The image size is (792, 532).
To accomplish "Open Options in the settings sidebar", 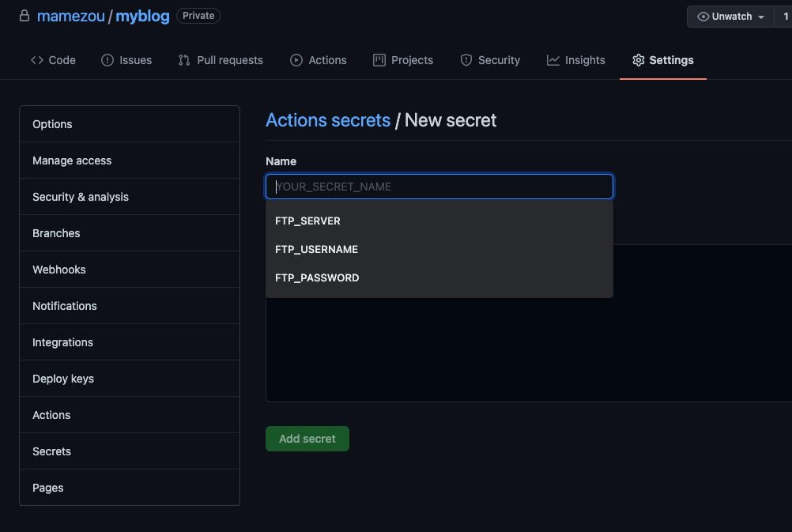I will 130,124.
